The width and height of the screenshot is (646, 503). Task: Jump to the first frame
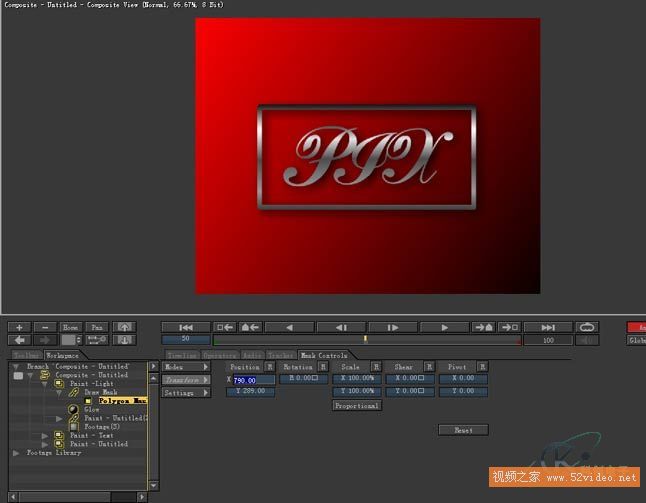pyautogui.click(x=186, y=327)
